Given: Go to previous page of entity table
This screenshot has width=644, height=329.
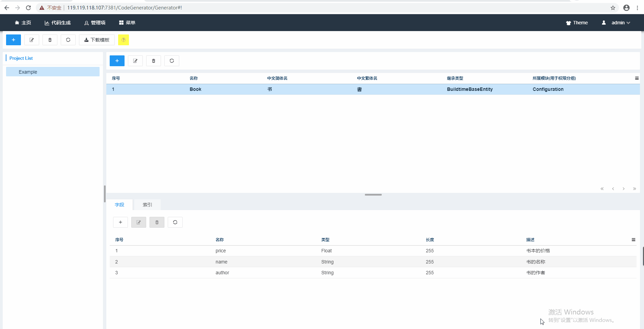Looking at the screenshot, I should click(613, 189).
